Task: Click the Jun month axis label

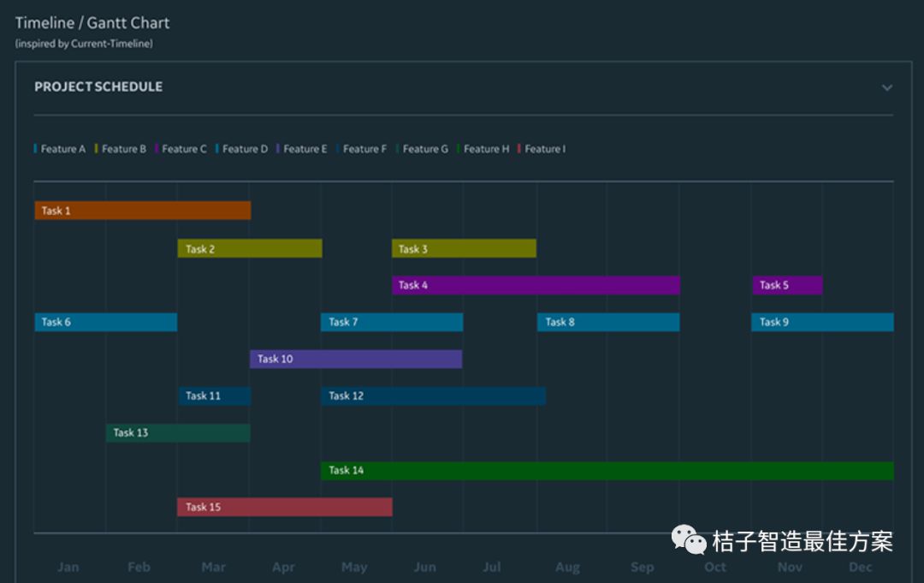Action: [424, 567]
